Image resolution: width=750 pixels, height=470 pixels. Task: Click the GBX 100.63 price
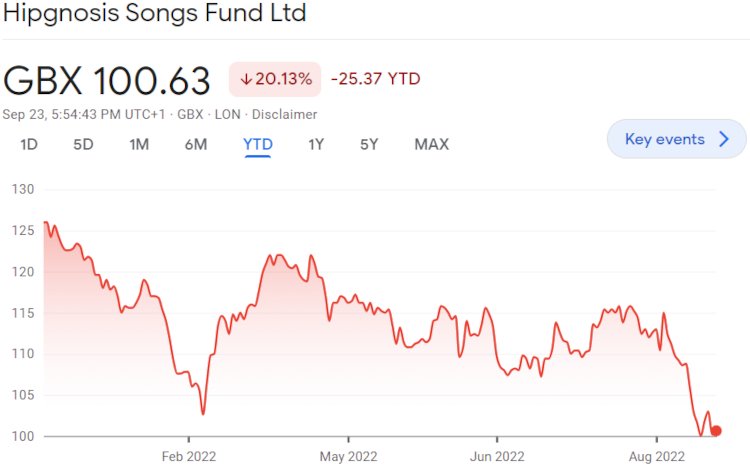coord(107,80)
